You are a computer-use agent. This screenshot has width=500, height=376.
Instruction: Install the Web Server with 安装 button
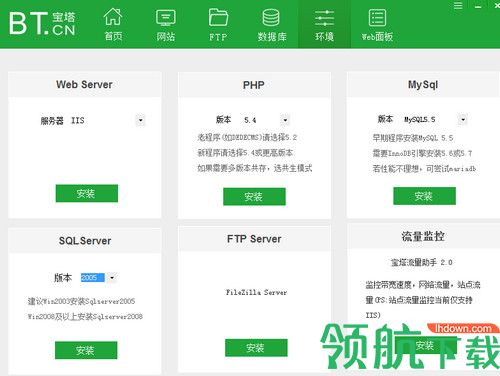(x=87, y=193)
